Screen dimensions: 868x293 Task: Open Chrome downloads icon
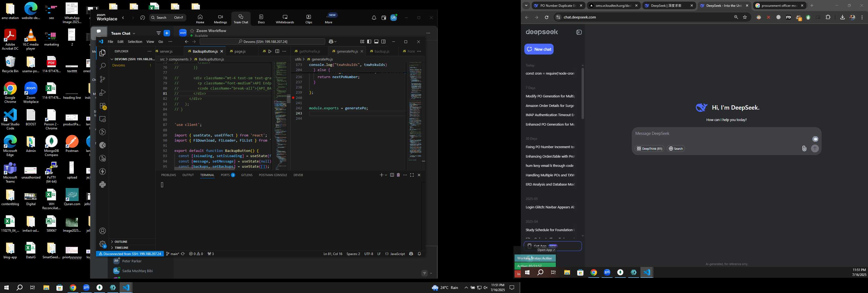[842, 17]
